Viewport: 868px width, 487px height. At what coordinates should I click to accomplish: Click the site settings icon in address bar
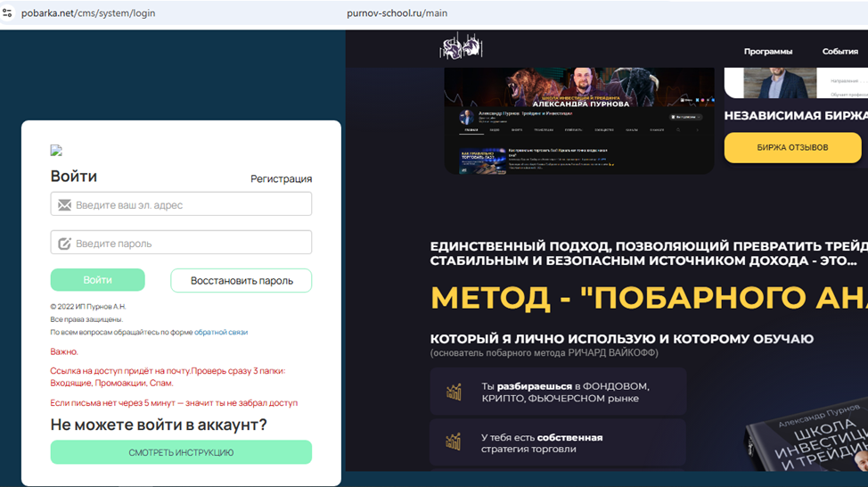click(x=7, y=12)
